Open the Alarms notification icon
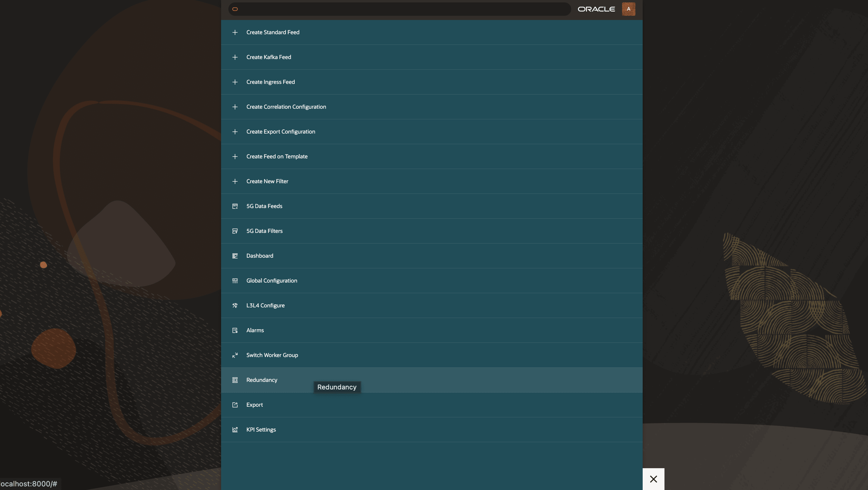 click(x=235, y=330)
